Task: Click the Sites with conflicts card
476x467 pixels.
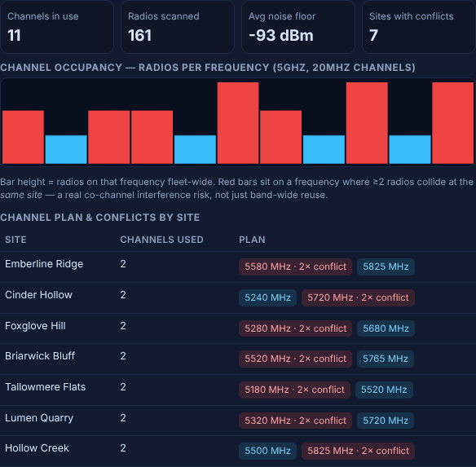Action: [x=419, y=27]
